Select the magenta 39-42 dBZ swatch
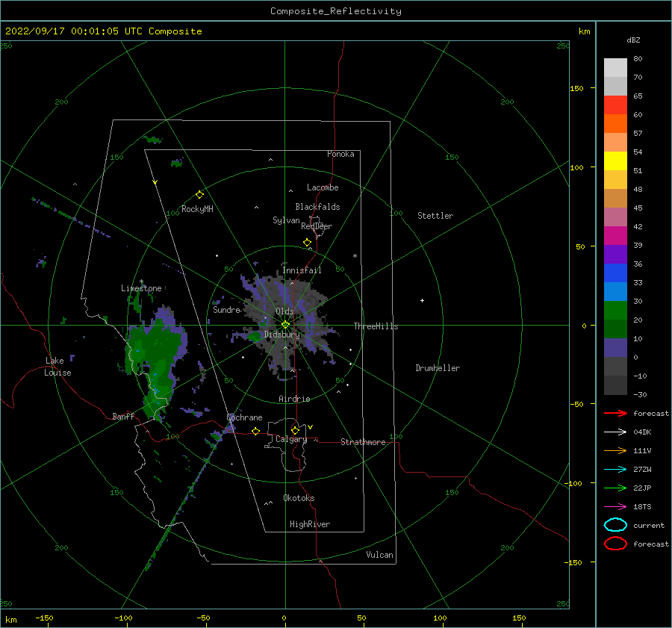Image resolution: width=672 pixels, height=628 pixels. (x=615, y=236)
